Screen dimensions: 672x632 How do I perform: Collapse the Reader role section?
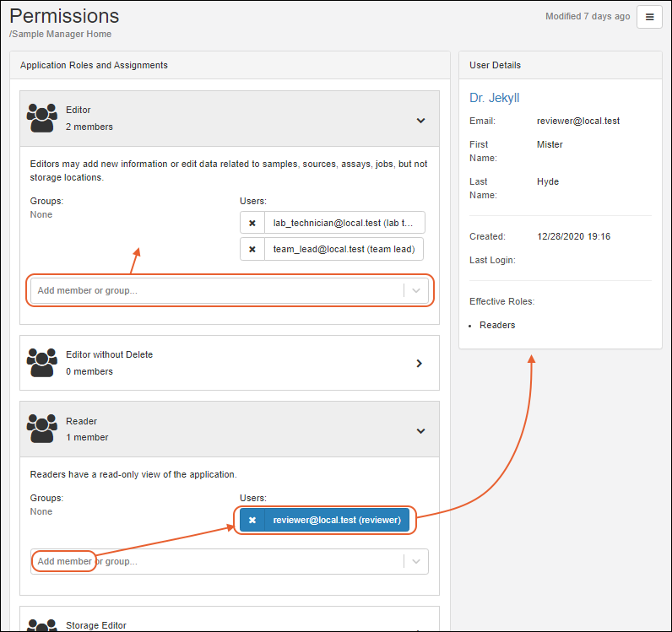pos(420,430)
